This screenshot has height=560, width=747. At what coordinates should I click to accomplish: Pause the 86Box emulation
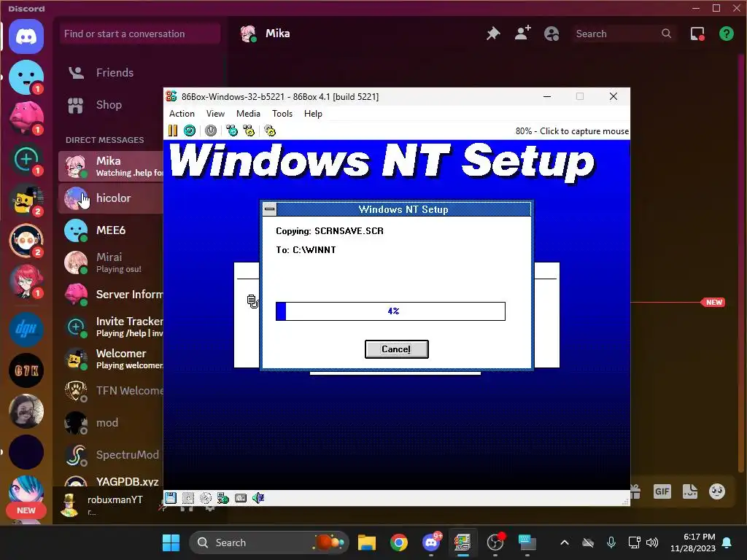click(x=172, y=131)
